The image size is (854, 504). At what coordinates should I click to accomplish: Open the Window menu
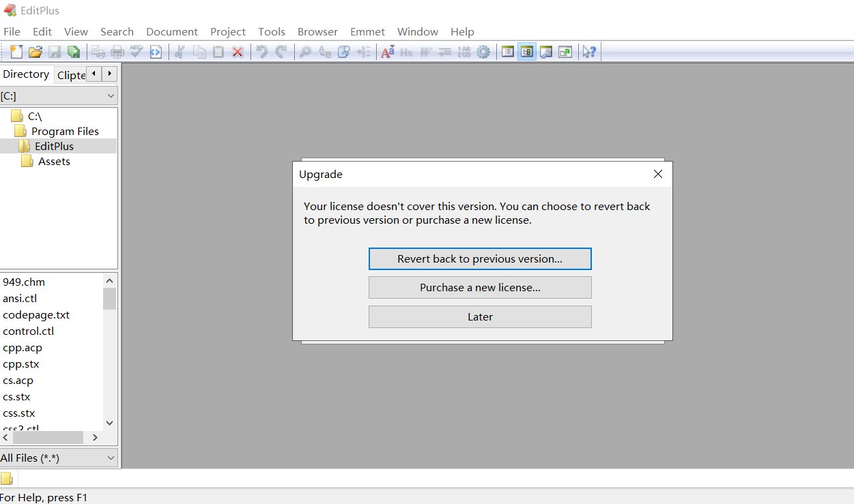pyautogui.click(x=418, y=31)
